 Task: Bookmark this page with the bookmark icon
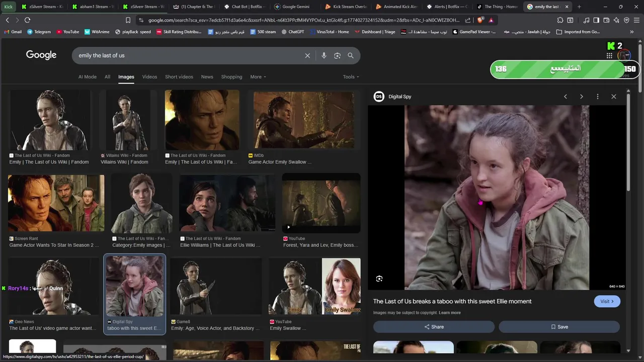(x=128, y=20)
